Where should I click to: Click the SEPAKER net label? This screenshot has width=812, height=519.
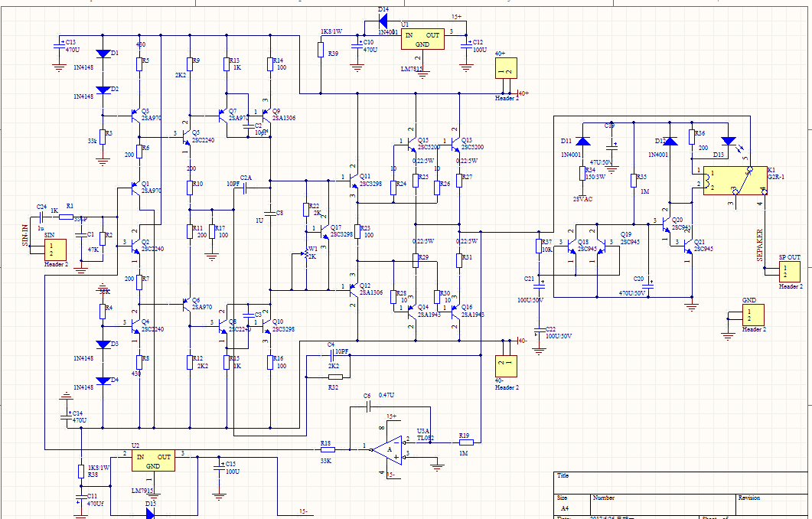click(760, 245)
